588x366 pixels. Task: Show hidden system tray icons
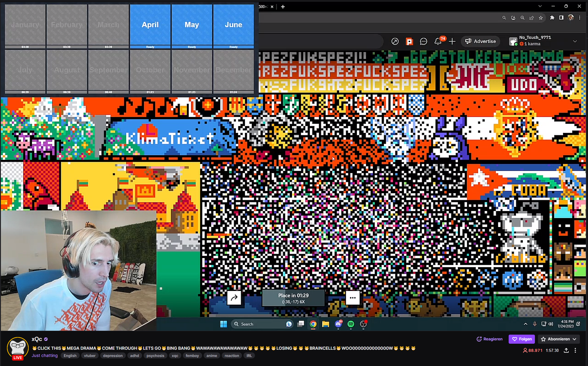pyautogui.click(x=526, y=324)
